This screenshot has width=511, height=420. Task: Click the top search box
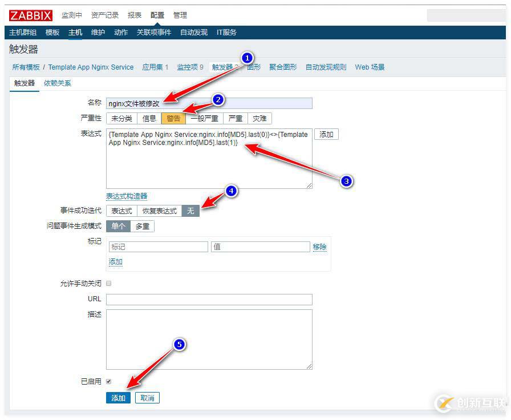[x=467, y=15]
